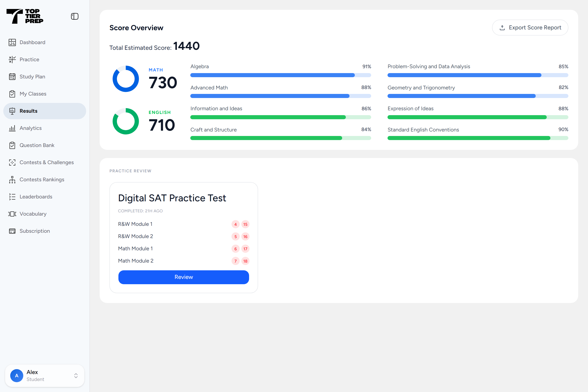Click badge 7 on Math Module 2
The width and height of the screenshot is (588, 392).
(x=235, y=261)
